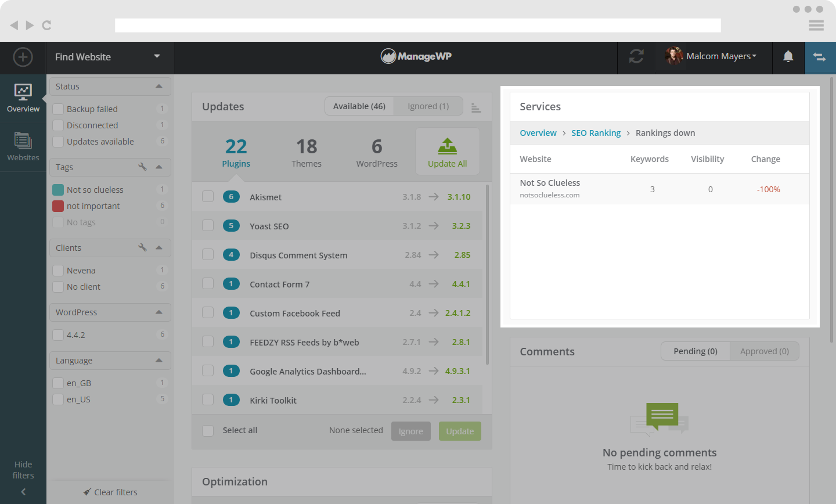The image size is (836, 504).
Task: Click the browser forward arrow
Action: point(30,25)
